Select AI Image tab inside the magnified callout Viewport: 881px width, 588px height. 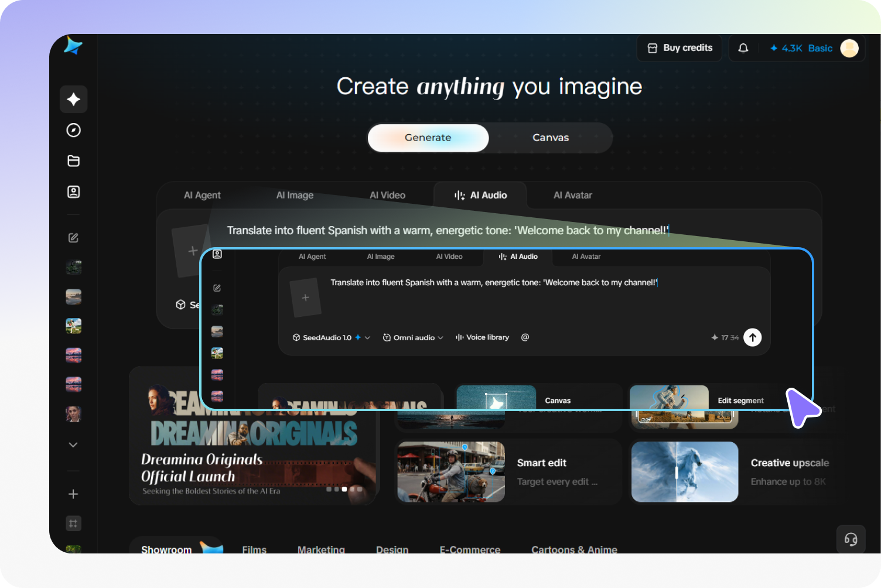[381, 257]
